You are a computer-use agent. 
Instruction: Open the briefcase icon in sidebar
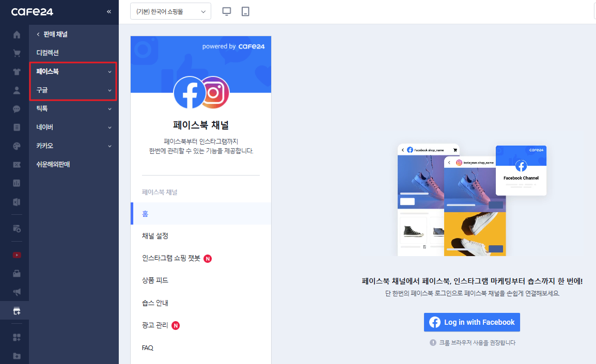[17, 274]
